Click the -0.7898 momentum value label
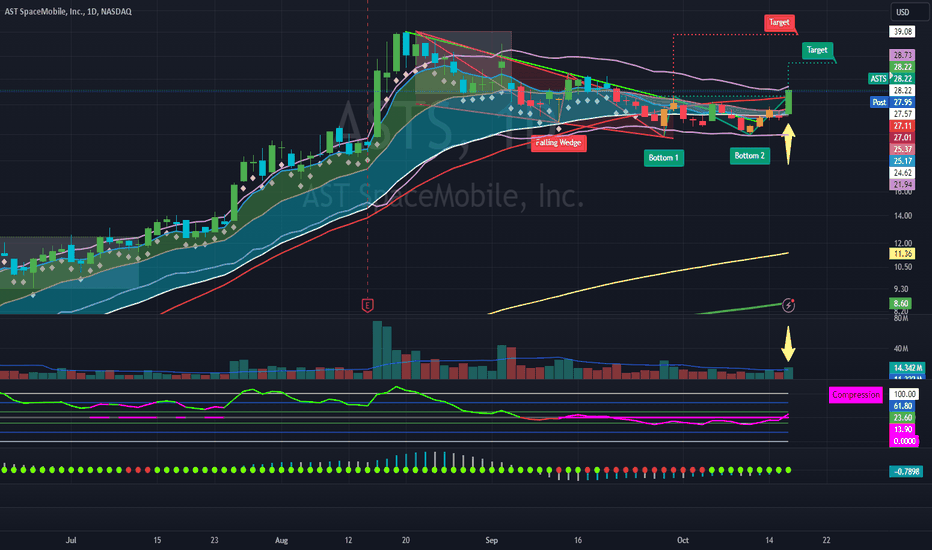 click(x=906, y=472)
